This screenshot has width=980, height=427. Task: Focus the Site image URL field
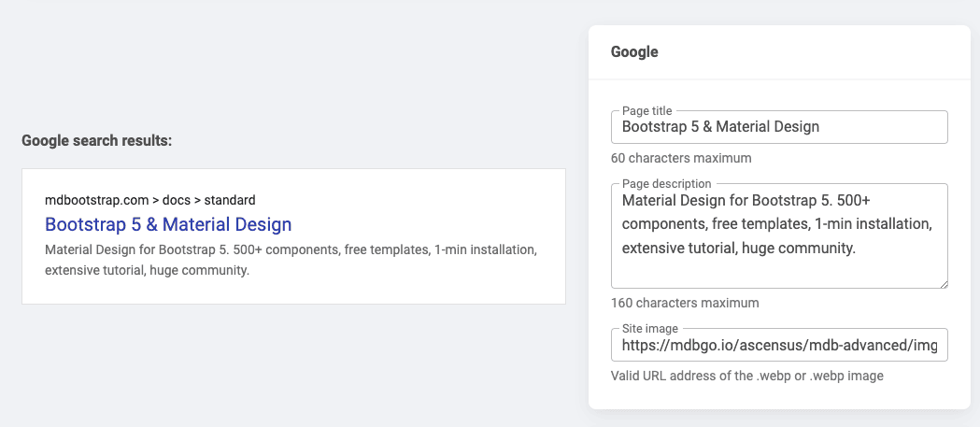point(778,345)
